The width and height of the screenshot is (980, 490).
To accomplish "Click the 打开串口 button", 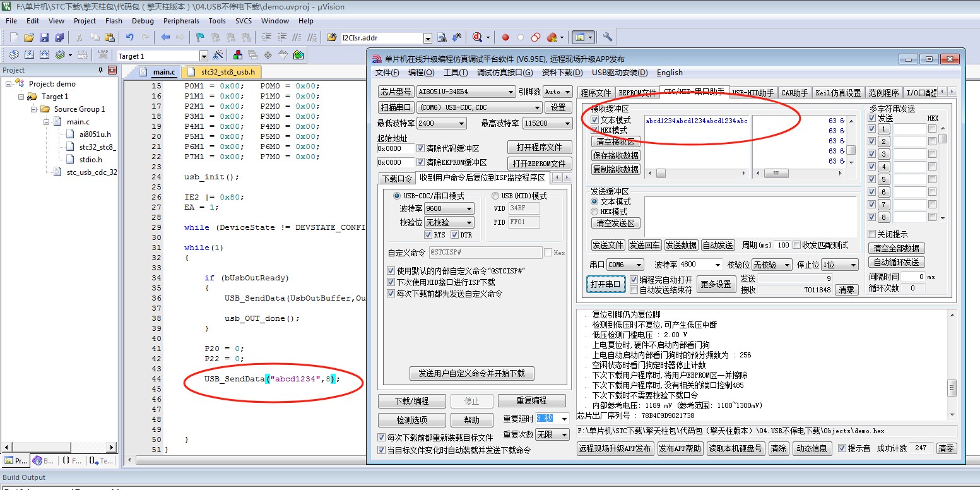I will pos(605,284).
